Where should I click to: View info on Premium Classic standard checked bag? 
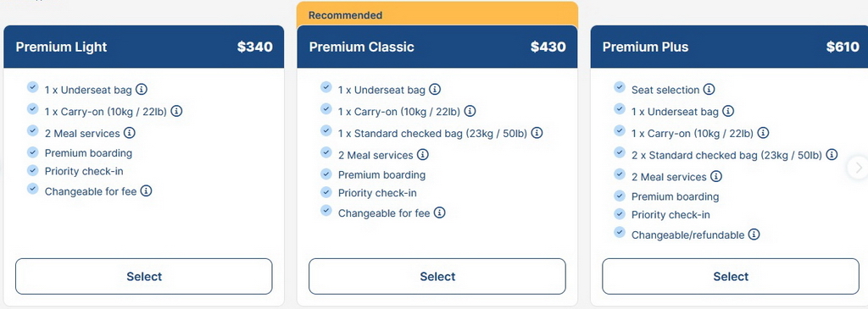pos(537,133)
